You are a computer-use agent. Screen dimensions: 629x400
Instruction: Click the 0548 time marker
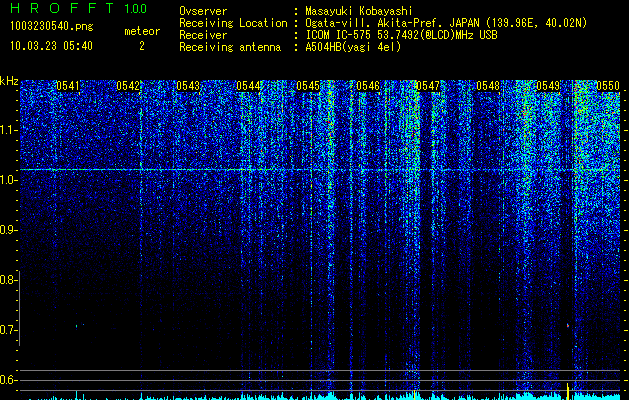488,86
